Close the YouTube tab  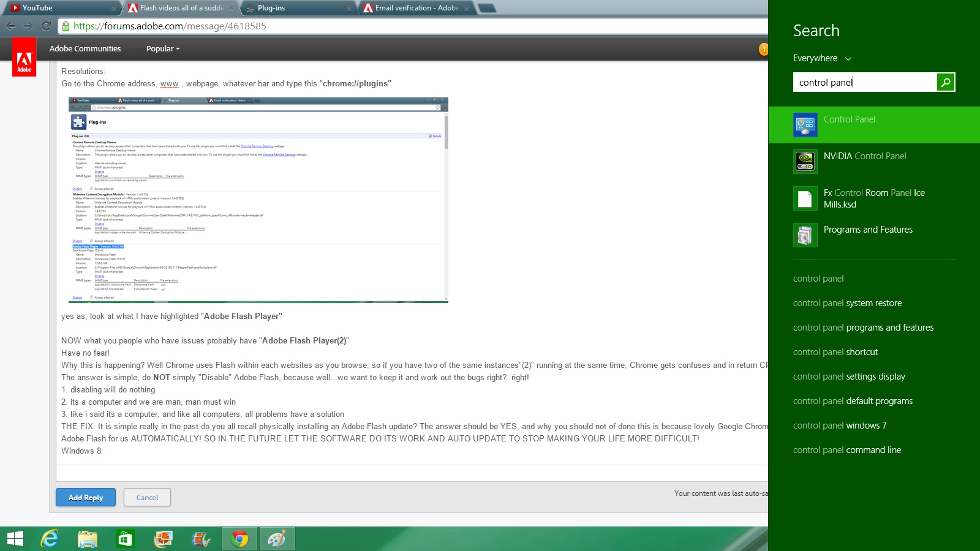point(114,9)
